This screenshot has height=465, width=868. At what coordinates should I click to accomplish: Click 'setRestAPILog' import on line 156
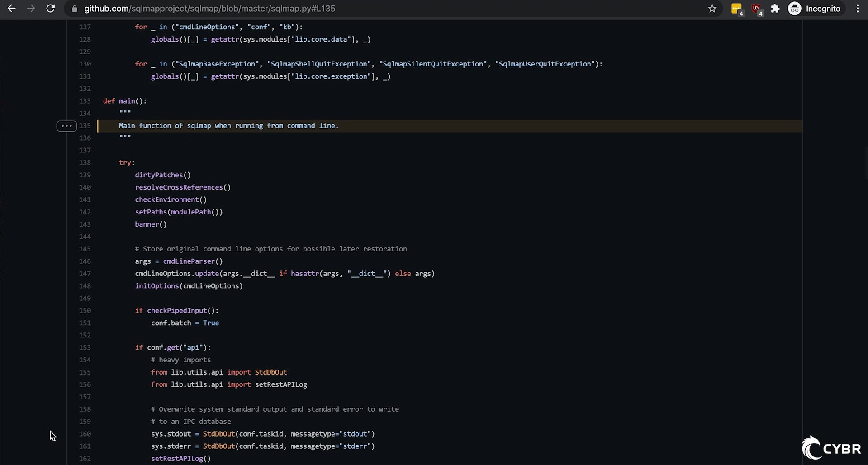coord(281,384)
